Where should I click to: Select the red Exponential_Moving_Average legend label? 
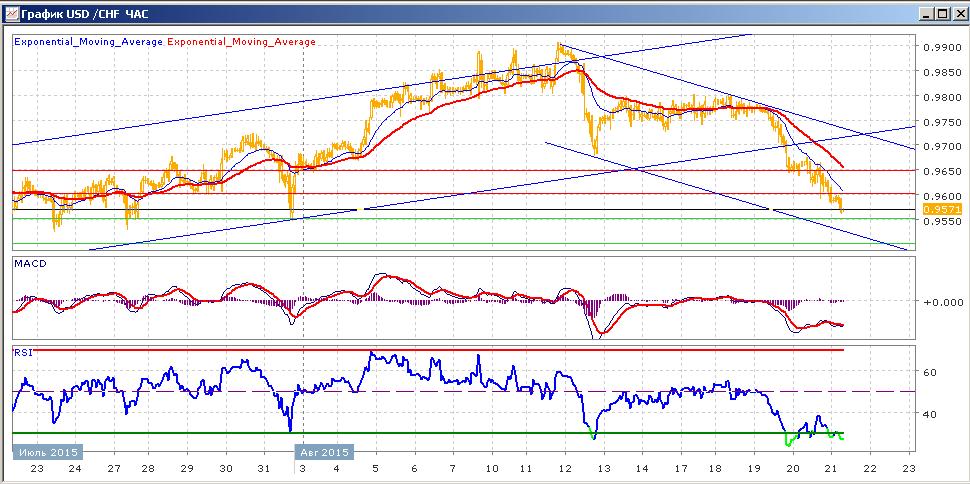pos(242,42)
